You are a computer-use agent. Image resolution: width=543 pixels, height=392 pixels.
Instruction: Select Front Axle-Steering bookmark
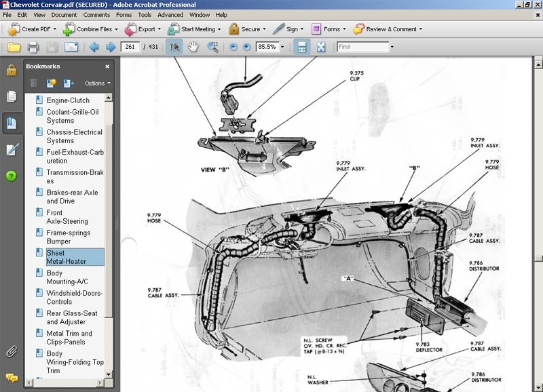[x=67, y=216]
